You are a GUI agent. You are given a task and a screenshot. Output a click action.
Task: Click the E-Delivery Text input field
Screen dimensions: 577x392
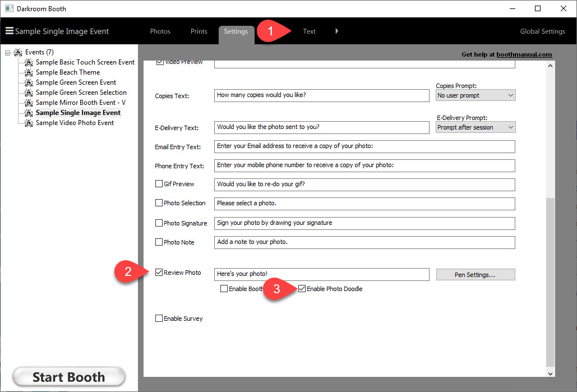pos(322,127)
